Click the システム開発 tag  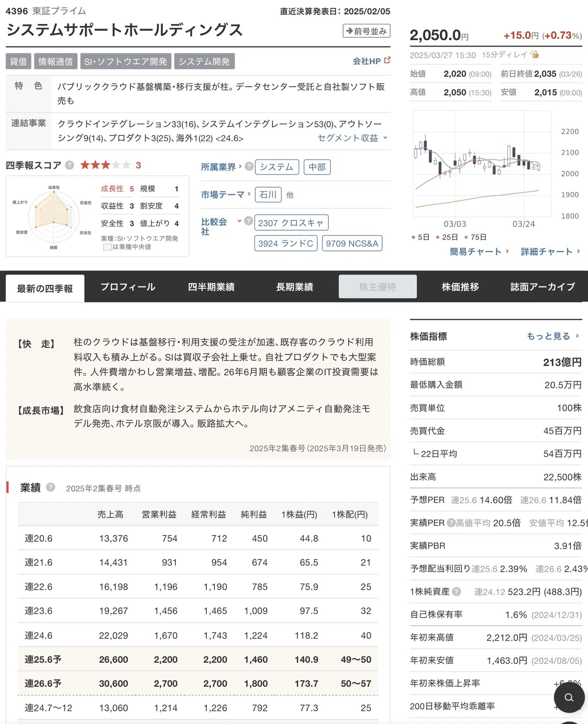pos(204,61)
